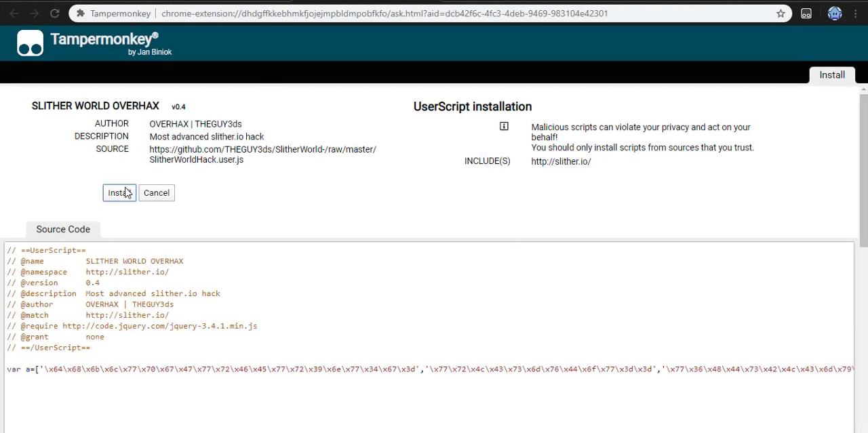This screenshot has width=868, height=433.
Task: Click the include URL http://slither.io/ in the details
Action: [x=561, y=161]
